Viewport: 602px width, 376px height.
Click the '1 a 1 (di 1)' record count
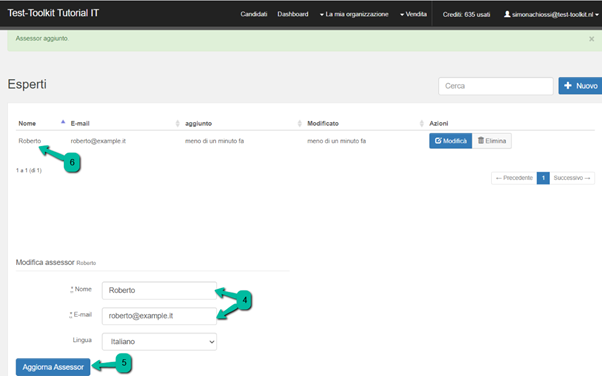(29, 170)
